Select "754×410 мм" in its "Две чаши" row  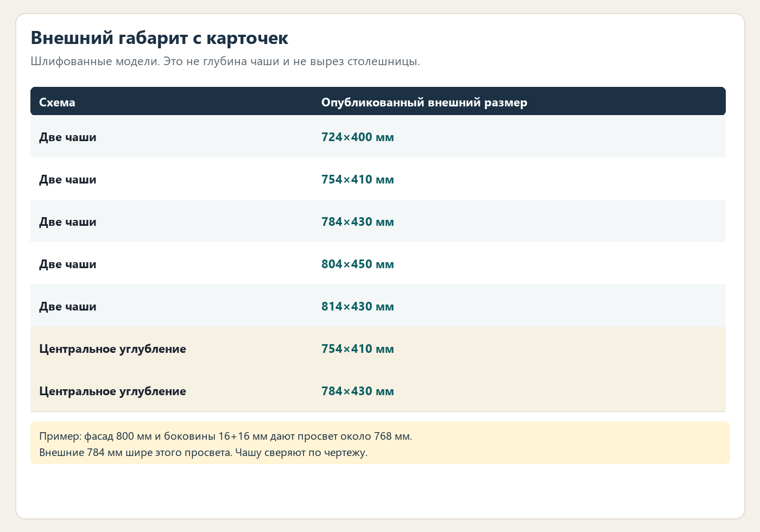pos(358,180)
